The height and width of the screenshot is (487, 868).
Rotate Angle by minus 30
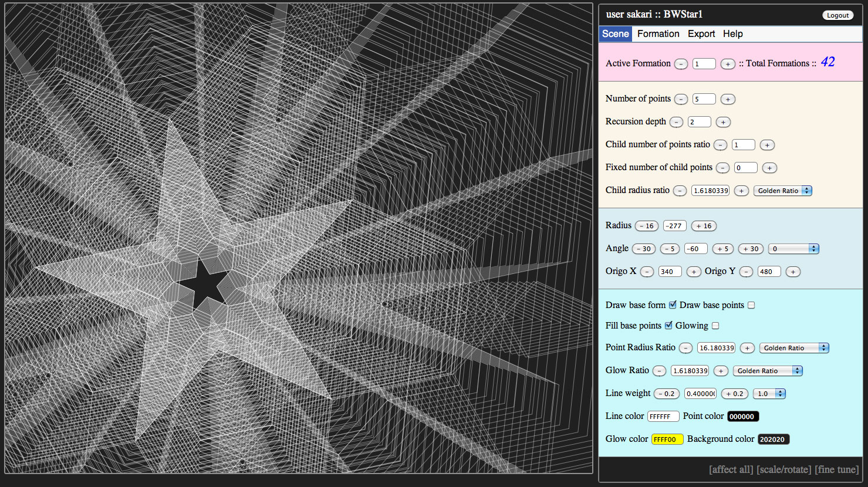644,249
